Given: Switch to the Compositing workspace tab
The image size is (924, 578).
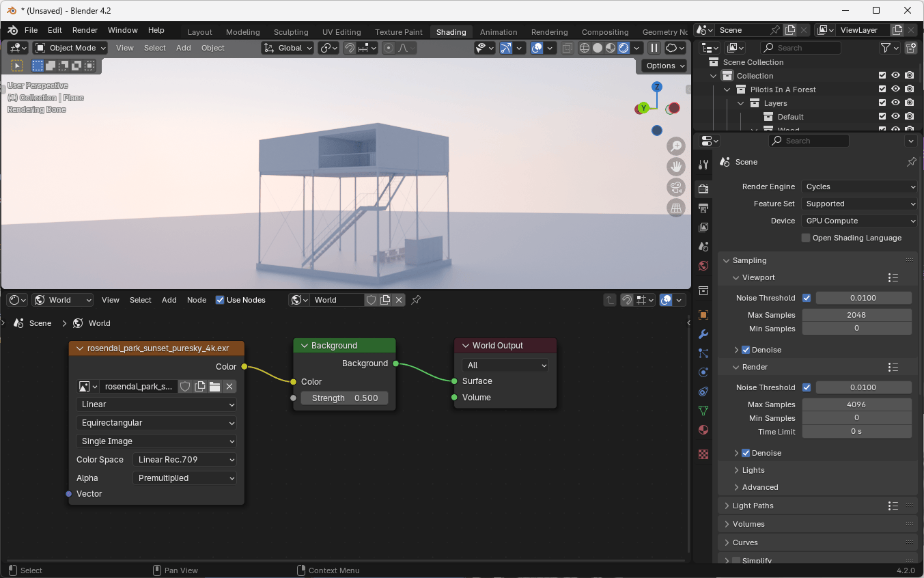Looking at the screenshot, I should coord(605,32).
